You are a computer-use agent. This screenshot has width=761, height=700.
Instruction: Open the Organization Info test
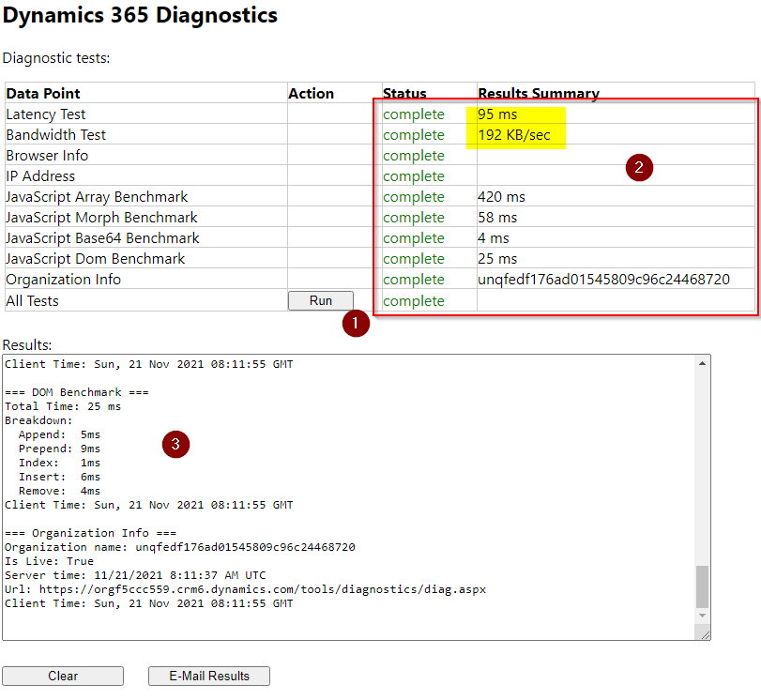tap(63, 279)
